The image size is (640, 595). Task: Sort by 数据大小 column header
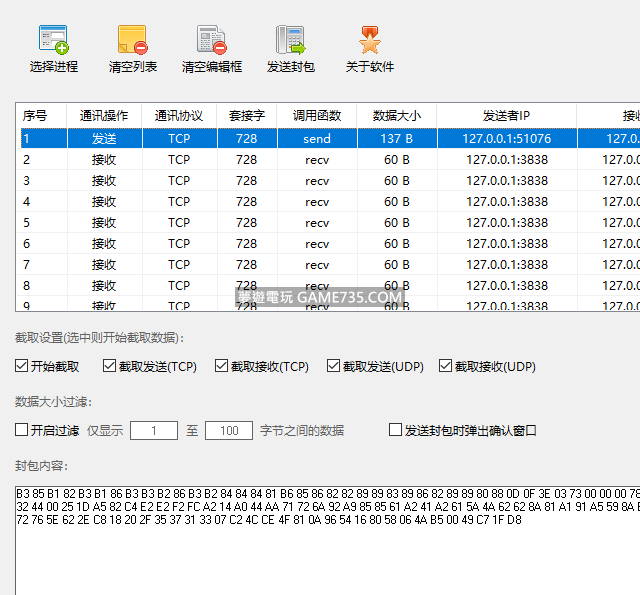pos(396,116)
